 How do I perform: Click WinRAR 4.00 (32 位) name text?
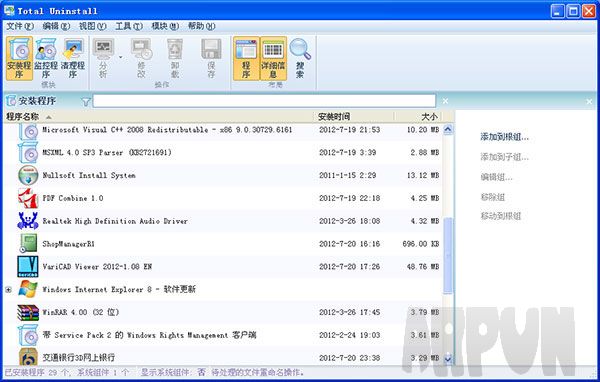[81, 312]
